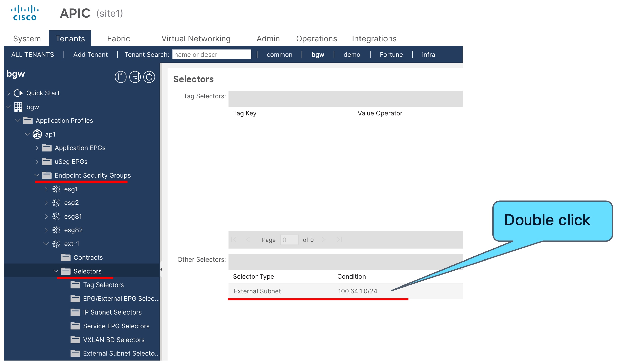Image resolution: width=617 pixels, height=364 pixels.
Task: Go to next page of Tag Selectors
Action: click(323, 240)
